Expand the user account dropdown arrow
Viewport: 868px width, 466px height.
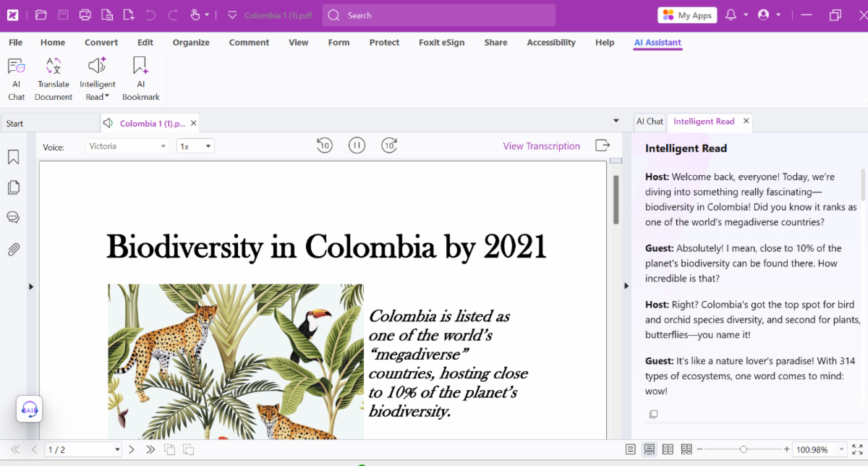[778, 15]
